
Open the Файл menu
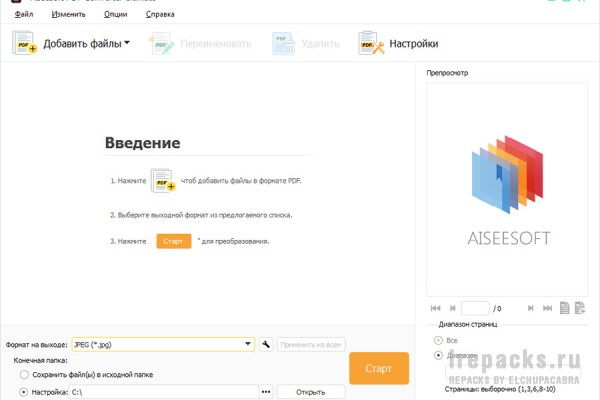pos(24,14)
